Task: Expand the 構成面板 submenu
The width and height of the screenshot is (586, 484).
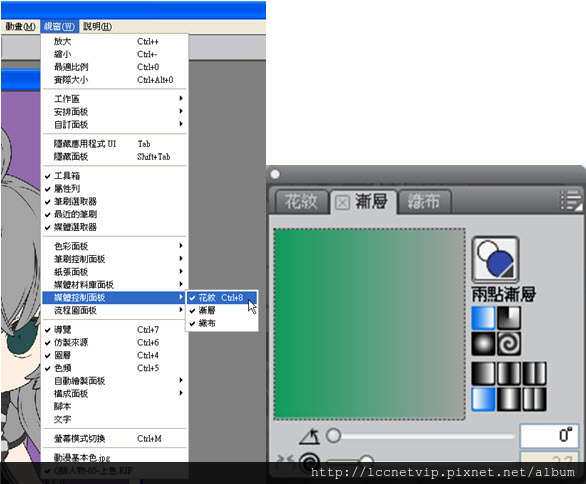Action: coord(114,394)
